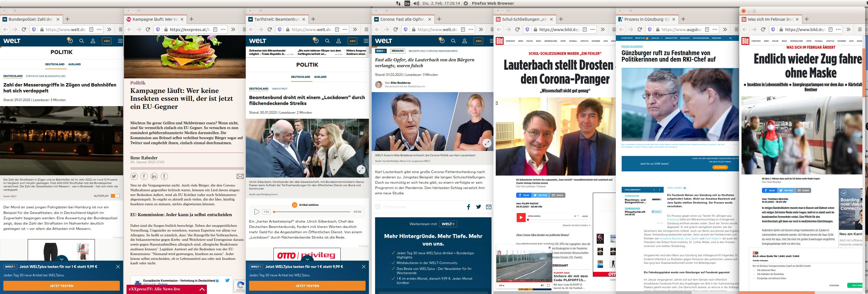Open toolbar overflow chevron in Corona WELT window
The width and height of the screenshot is (868, 294).
point(481,29)
